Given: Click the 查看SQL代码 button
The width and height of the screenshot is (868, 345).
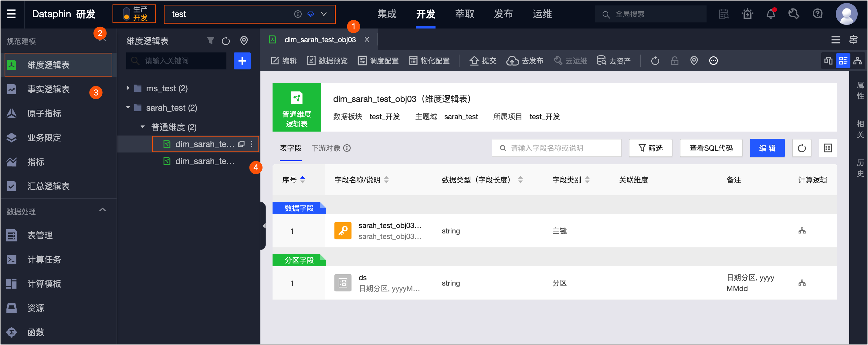Looking at the screenshot, I should [711, 149].
